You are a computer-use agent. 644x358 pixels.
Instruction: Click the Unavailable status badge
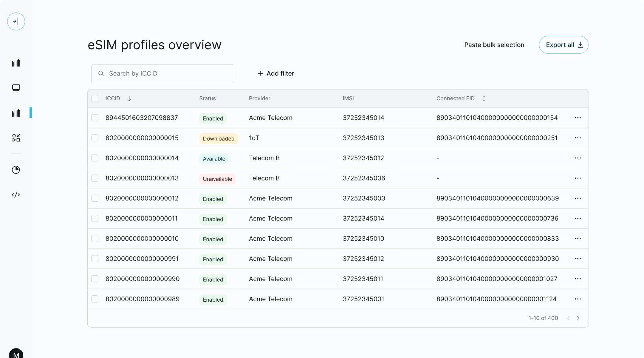coord(217,179)
